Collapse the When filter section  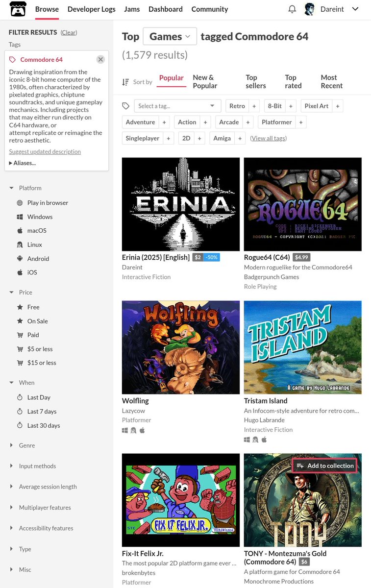(22, 383)
